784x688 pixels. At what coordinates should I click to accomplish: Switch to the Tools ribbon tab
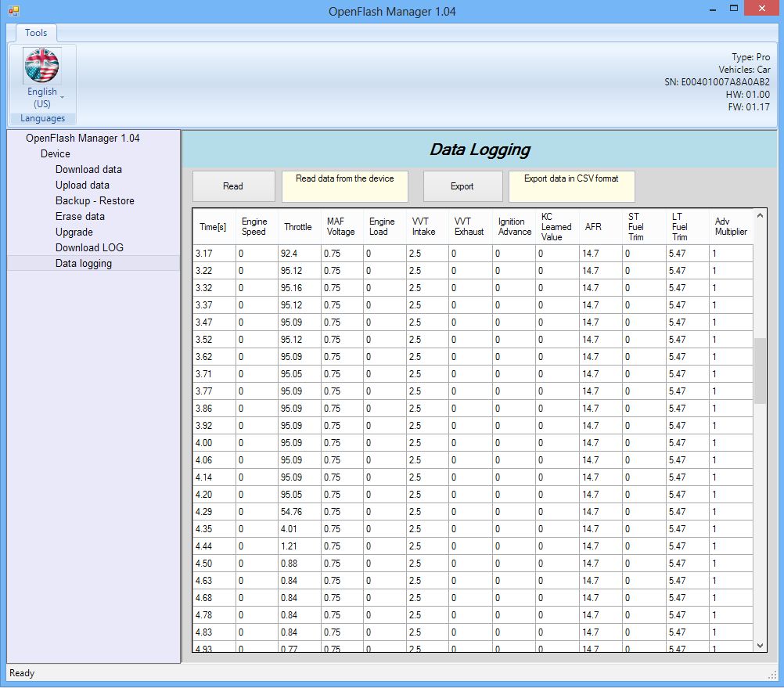36,33
